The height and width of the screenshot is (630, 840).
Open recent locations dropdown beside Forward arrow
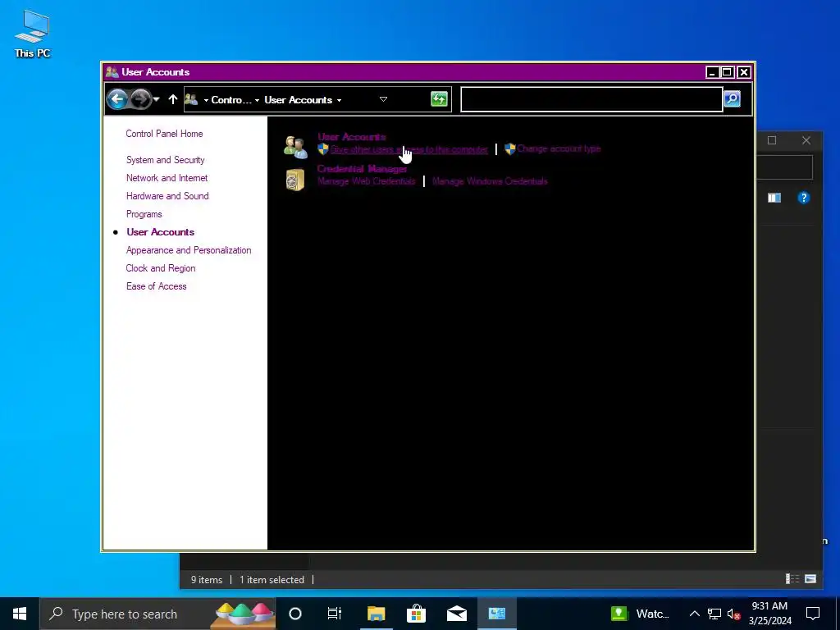(157, 99)
